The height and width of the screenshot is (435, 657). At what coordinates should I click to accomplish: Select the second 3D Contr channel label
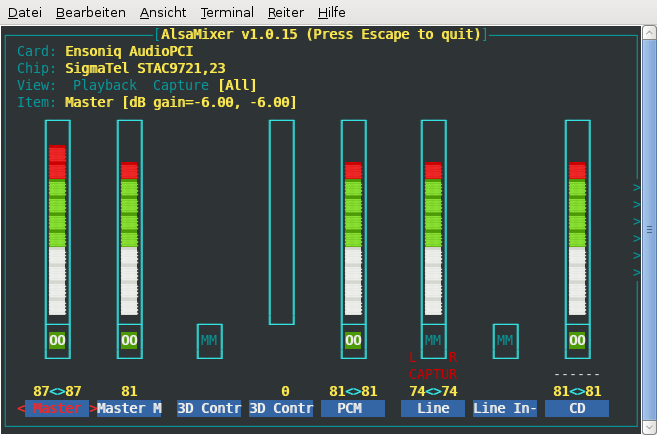click(281, 408)
